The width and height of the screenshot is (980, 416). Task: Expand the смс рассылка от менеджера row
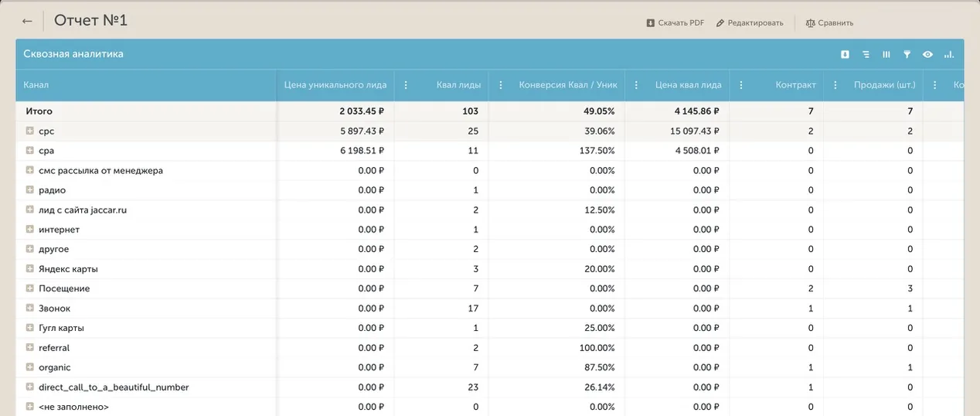tap(29, 170)
